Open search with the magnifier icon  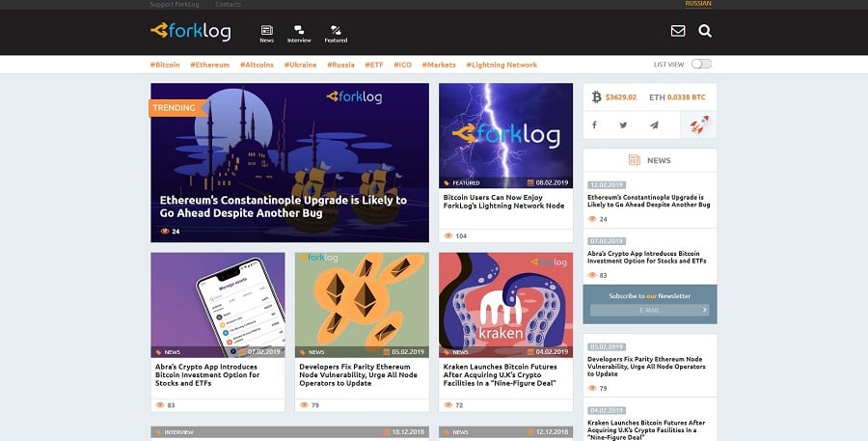tap(705, 31)
